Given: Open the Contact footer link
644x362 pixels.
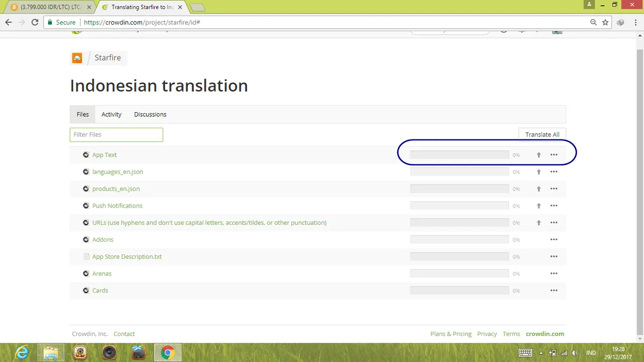Looking at the screenshot, I should [124, 334].
